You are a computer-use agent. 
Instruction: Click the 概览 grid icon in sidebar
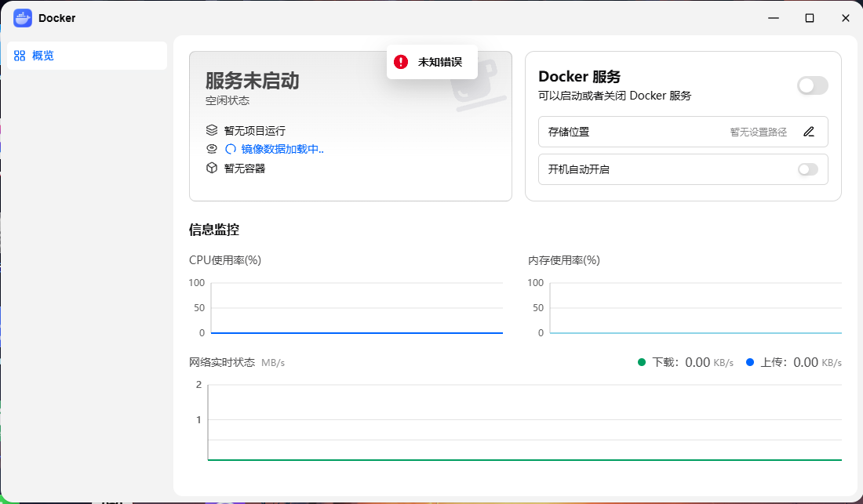[20, 56]
